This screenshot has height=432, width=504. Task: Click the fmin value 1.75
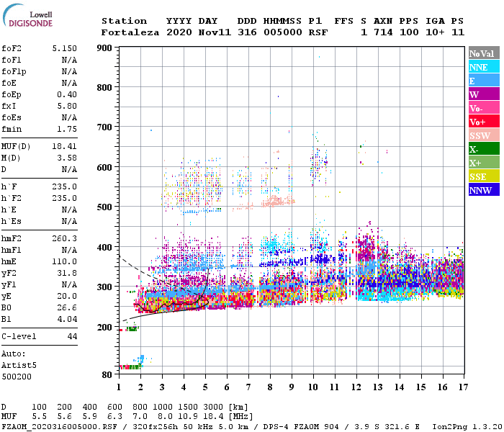point(67,129)
